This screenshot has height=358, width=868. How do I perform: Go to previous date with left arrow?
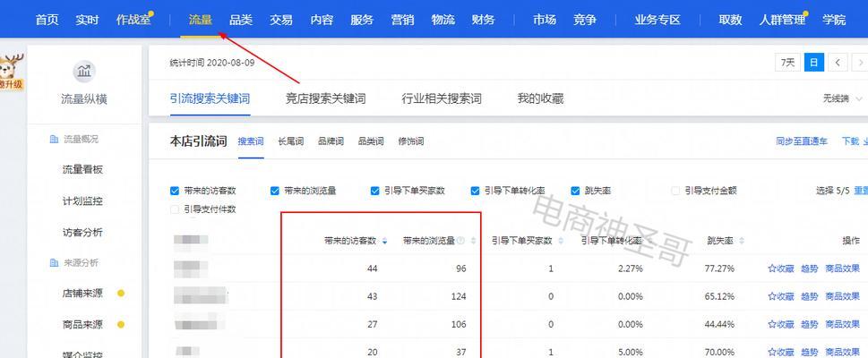pyautogui.click(x=838, y=63)
